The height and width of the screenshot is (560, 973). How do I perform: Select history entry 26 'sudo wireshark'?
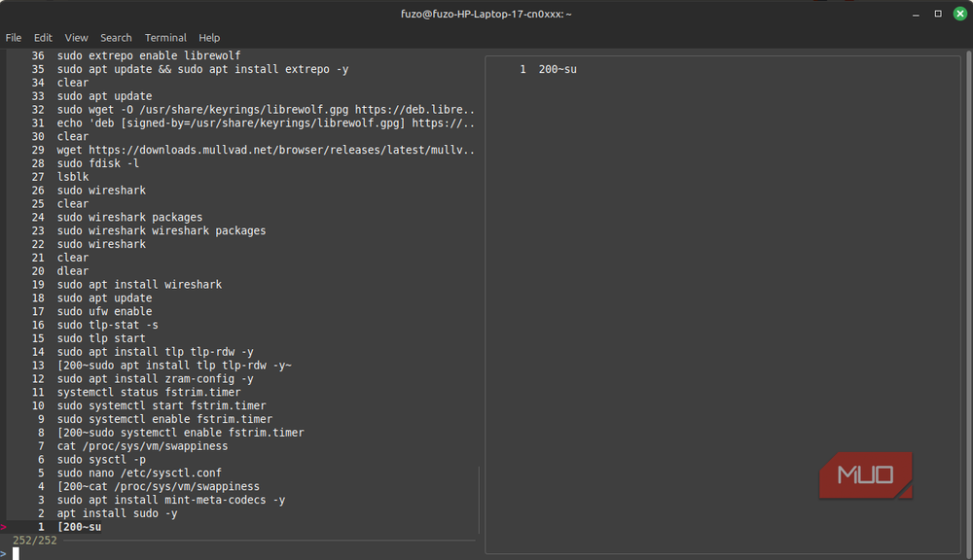coord(101,191)
